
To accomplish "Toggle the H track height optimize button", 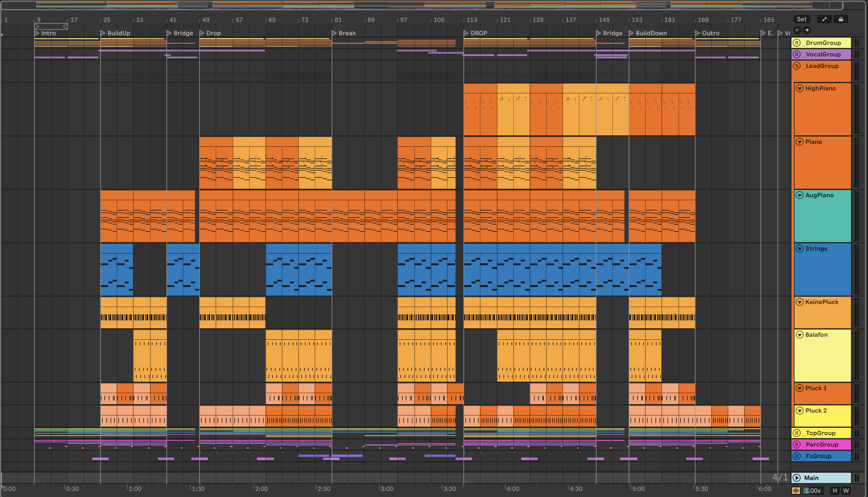I will click(x=835, y=491).
